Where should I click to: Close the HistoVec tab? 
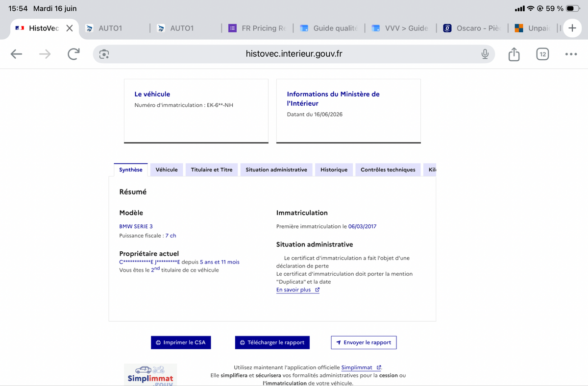tap(70, 28)
